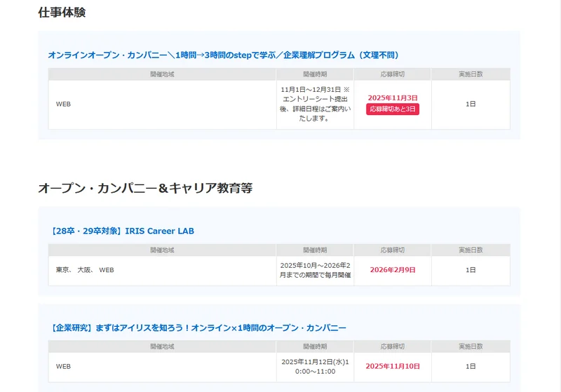
Task: Select the 2026年2月9日 deadline date
Action: (393, 270)
